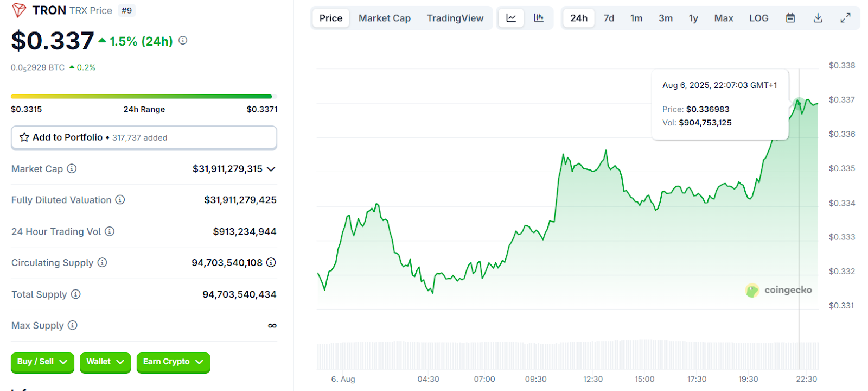Click the Market Cap info icon
The height and width of the screenshot is (391, 868).
[x=72, y=168]
